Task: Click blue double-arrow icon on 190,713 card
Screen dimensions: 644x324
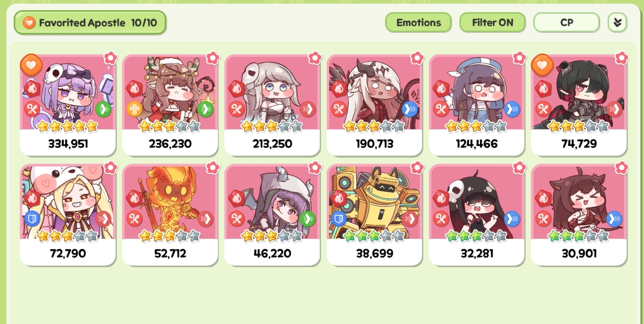Action: (410, 109)
